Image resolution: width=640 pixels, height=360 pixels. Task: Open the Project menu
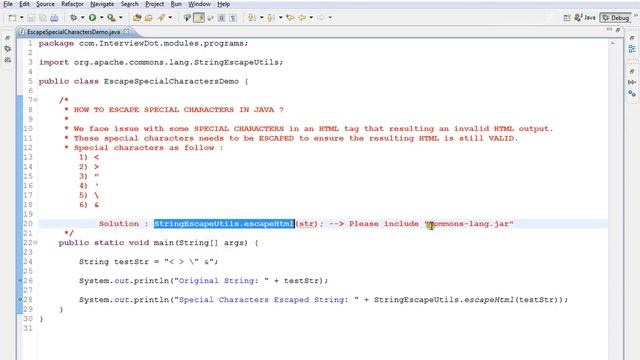coord(155,4)
